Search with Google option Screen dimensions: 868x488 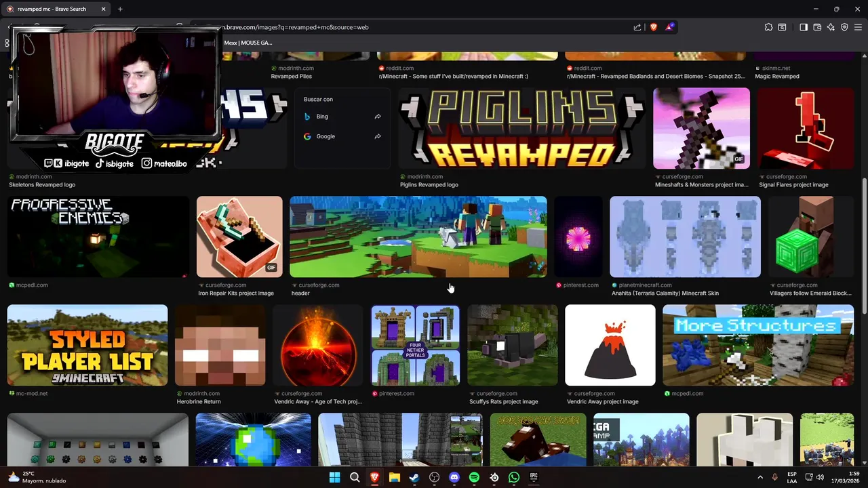(342, 136)
